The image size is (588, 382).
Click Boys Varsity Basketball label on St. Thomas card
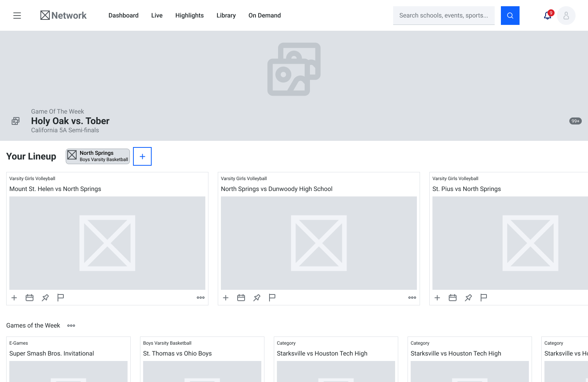(167, 343)
